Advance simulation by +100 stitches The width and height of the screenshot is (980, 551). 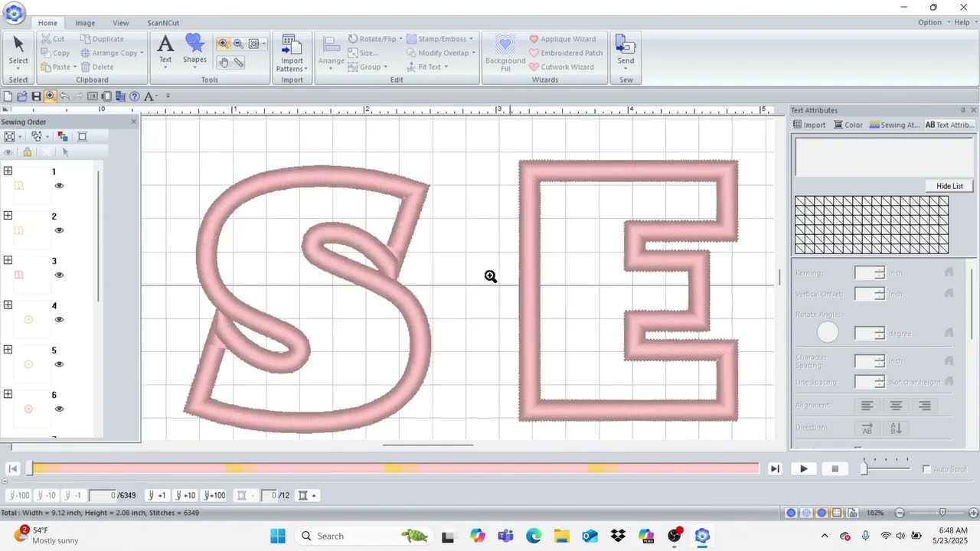pyautogui.click(x=214, y=495)
